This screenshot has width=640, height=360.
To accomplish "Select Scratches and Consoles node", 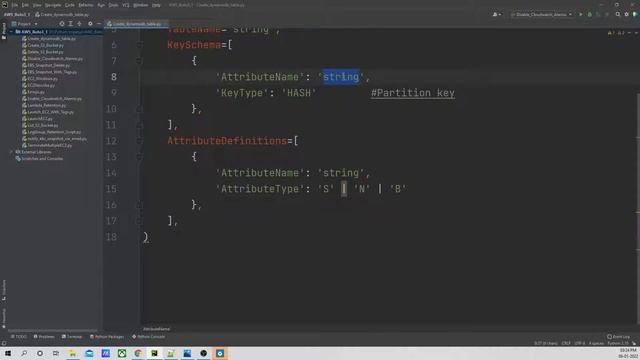I will coord(39,159).
